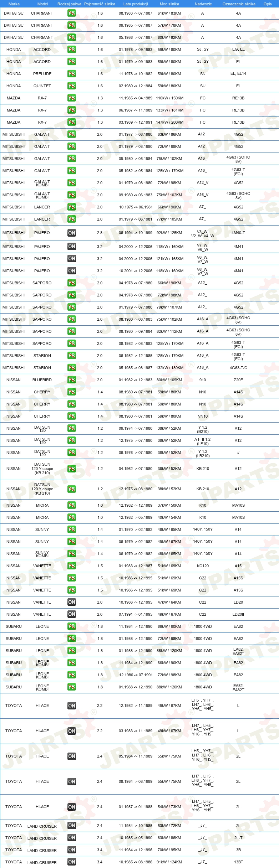Click the 92kW / 125KM power value
Image resolution: width=279 pixels, height=868 pixels.
pos(169,233)
